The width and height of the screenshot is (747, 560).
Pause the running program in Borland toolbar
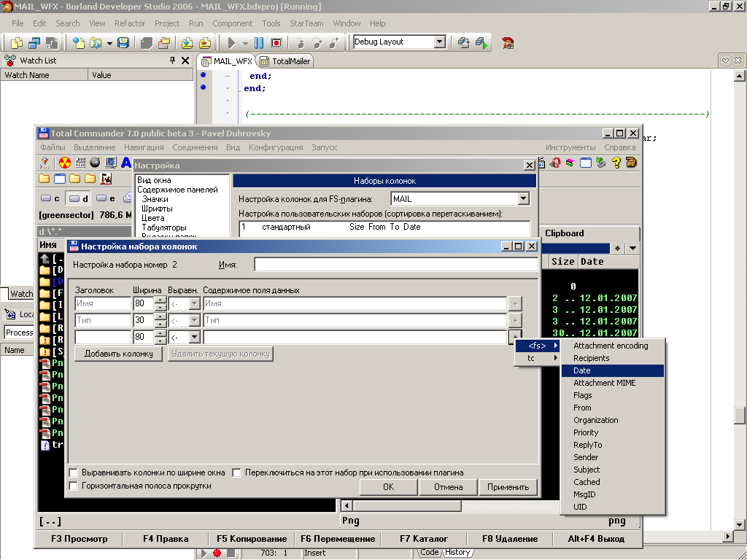coord(259,43)
